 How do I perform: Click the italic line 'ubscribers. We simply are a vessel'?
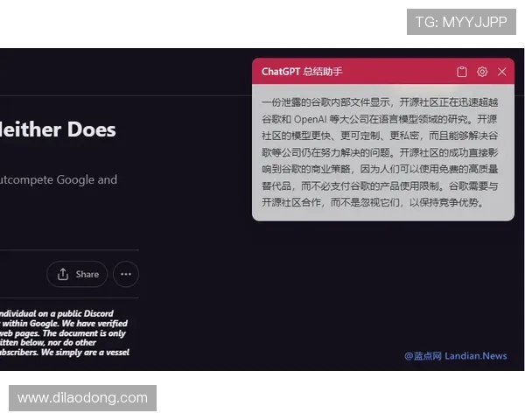click(x=65, y=353)
